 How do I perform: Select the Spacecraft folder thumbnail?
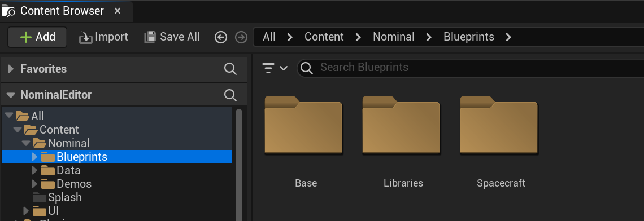499,125
